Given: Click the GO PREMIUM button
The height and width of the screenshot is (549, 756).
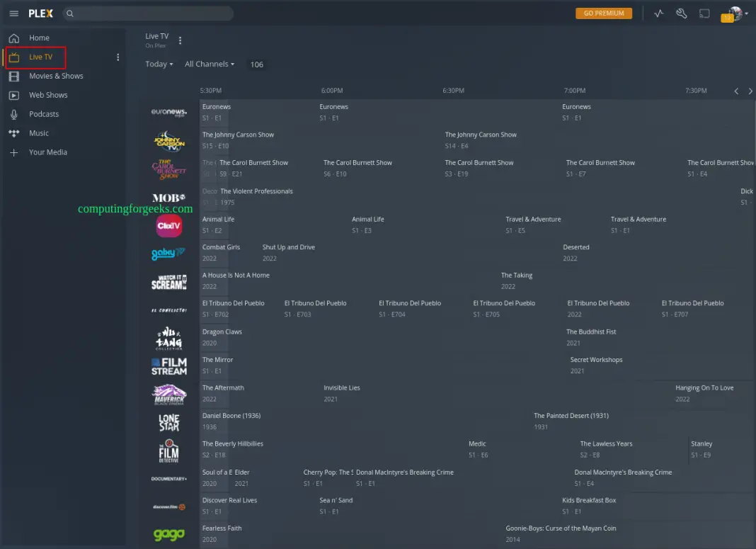Looking at the screenshot, I should [x=603, y=13].
